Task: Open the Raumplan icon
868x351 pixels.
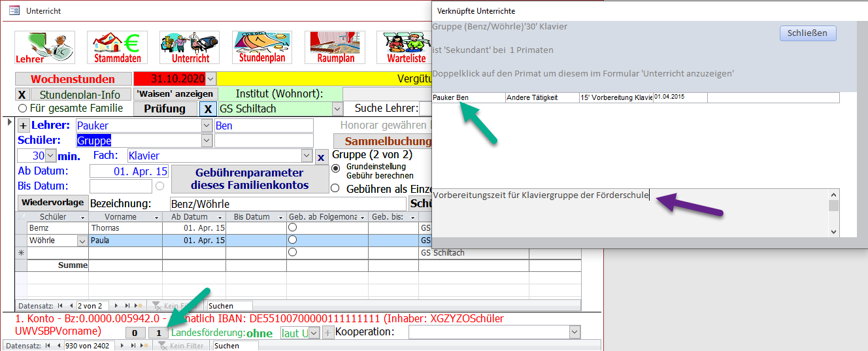Action: (x=335, y=48)
